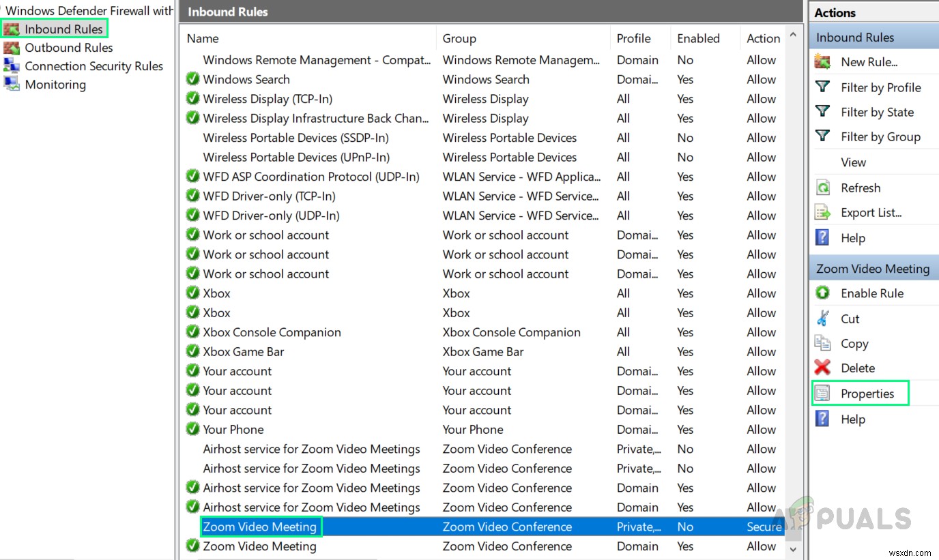Sort list by the Action column header
939x560 pixels.
[764, 38]
